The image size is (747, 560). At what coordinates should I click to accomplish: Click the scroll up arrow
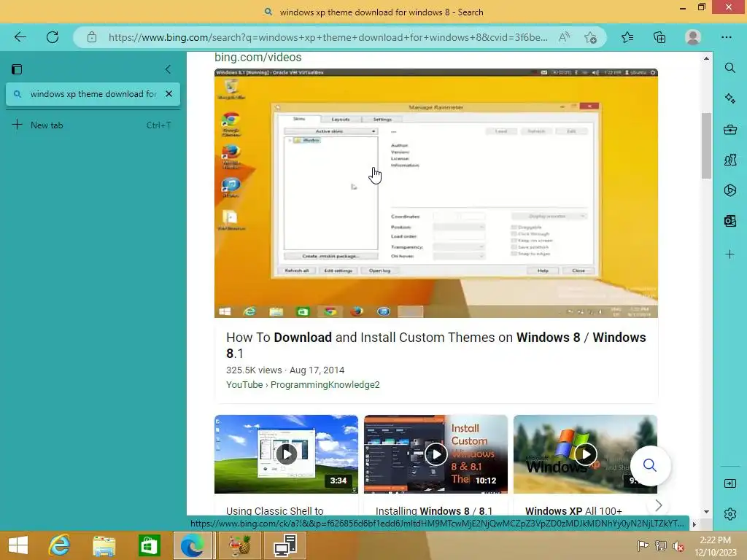706,58
